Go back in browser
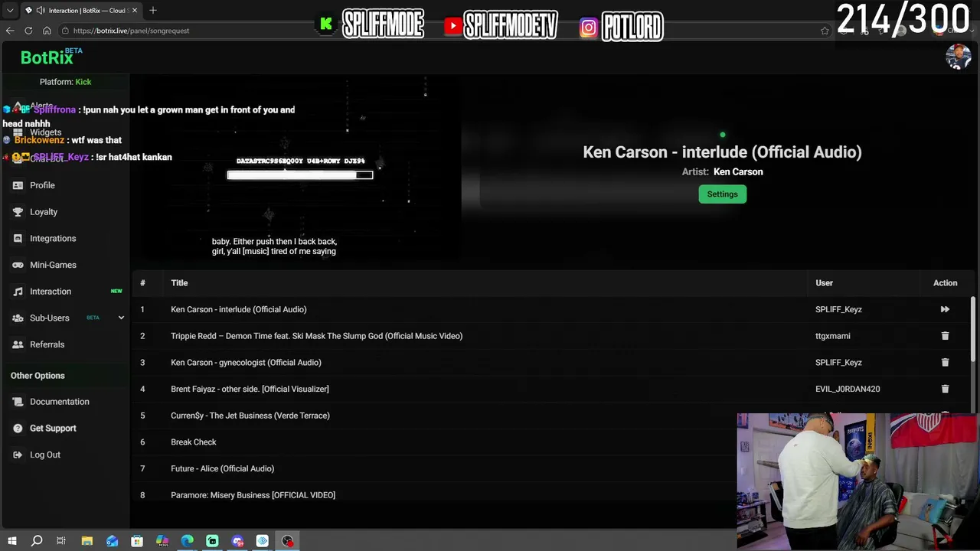Viewport: 980px width, 551px height. click(10, 31)
